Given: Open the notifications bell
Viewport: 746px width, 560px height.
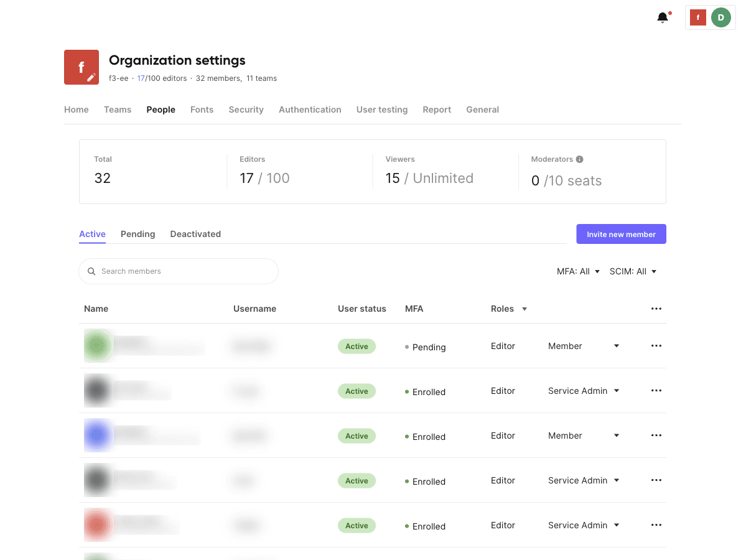Looking at the screenshot, I should pos(662,18).
